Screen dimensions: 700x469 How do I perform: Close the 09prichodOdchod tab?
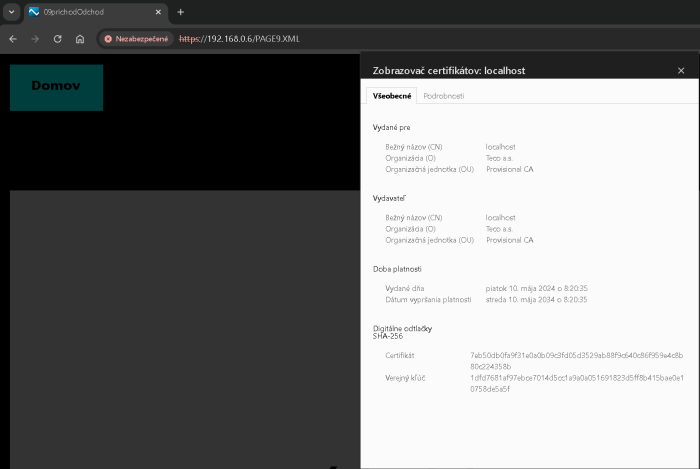pyautogui.click(x=158, y=12)
